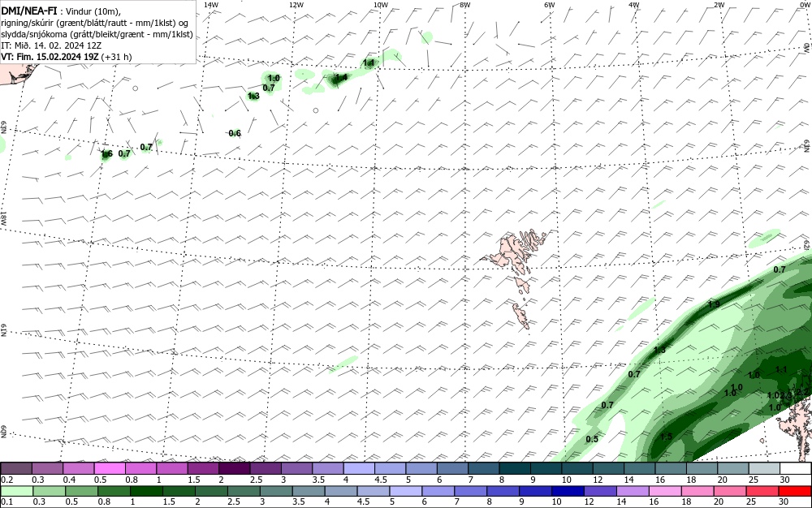Click the 2W longitude label
Image resolution: width=812 pixels, height=508 pixels.
click(719, 5)
